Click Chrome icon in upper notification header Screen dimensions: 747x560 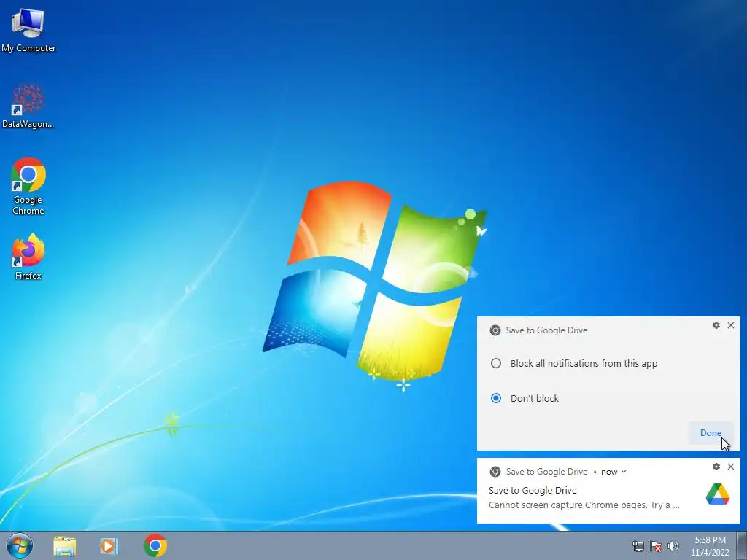(495, 330)
